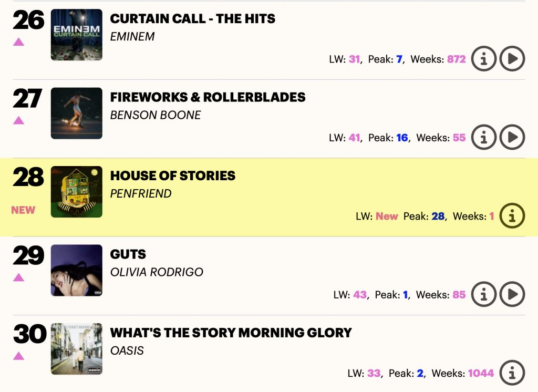Play preview of Guts album

pyautogui.click(x=512, y=294)
